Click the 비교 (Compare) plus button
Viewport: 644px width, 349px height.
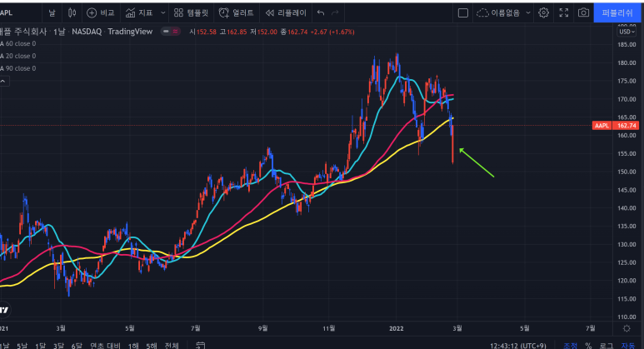click(100, 12)
